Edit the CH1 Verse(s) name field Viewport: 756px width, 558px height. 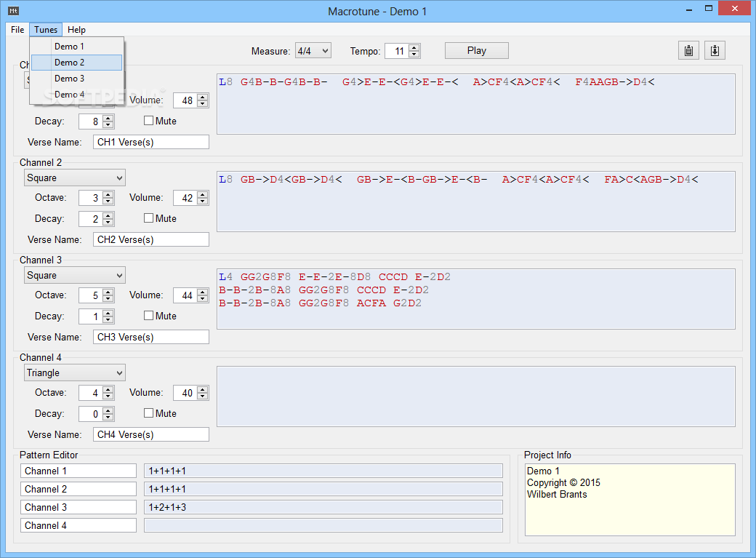151,142
